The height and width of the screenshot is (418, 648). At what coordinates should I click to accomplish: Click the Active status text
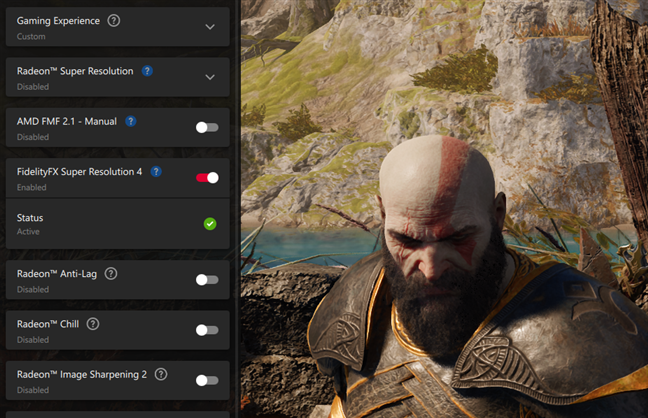(x=28, y=232)
